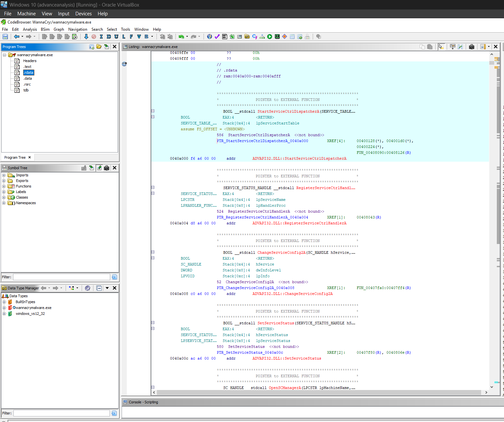Click the 'L' next label navigation icon
This screenshot has width=504, height=422.
[124, 37]
